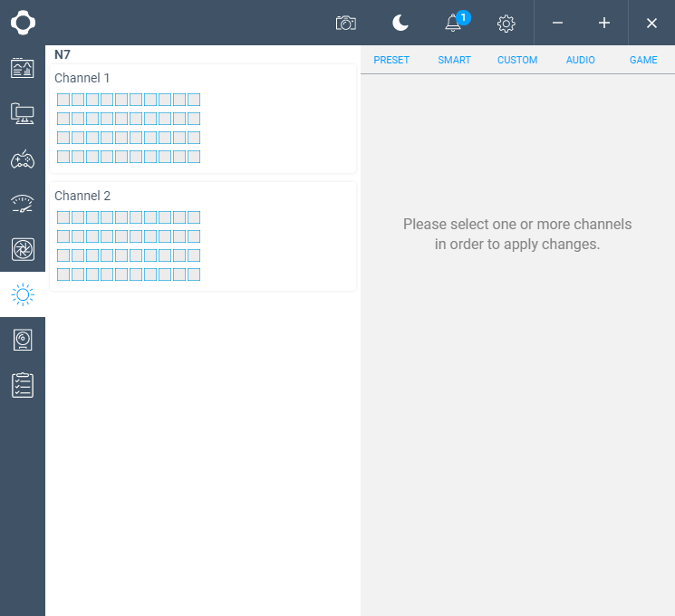Select the AUDIO lighting tab
Image resolution: width=675 pixels, height=616 pixels.
point(580,60)
